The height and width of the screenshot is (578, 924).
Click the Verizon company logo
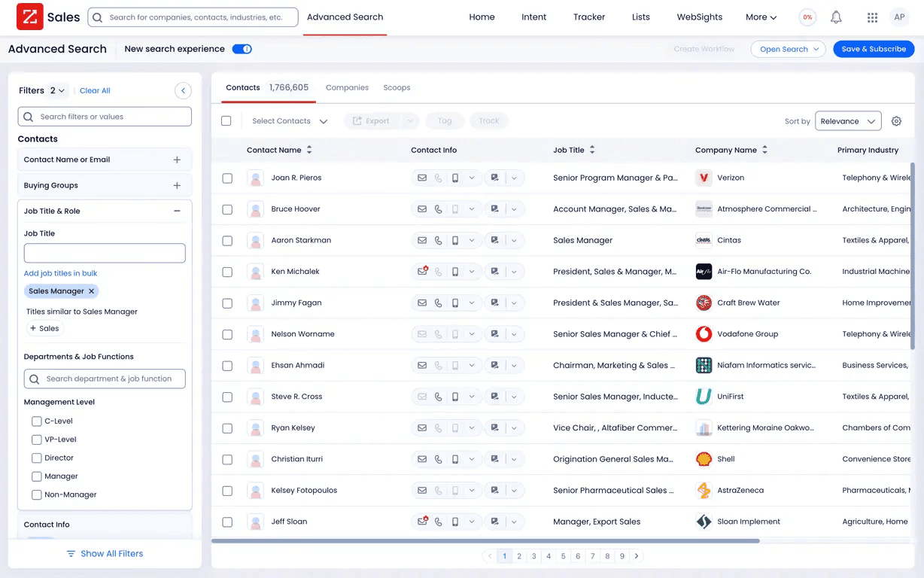tap(704, 178)
